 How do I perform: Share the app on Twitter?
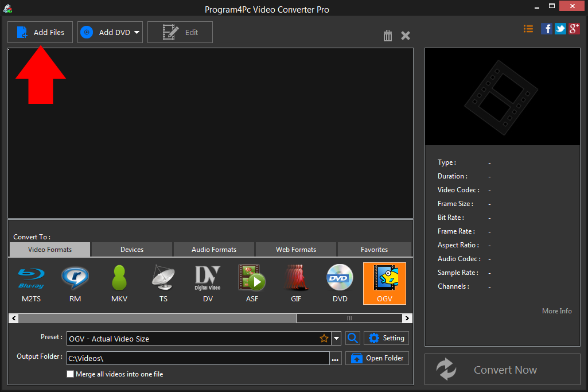coord(560,28)
